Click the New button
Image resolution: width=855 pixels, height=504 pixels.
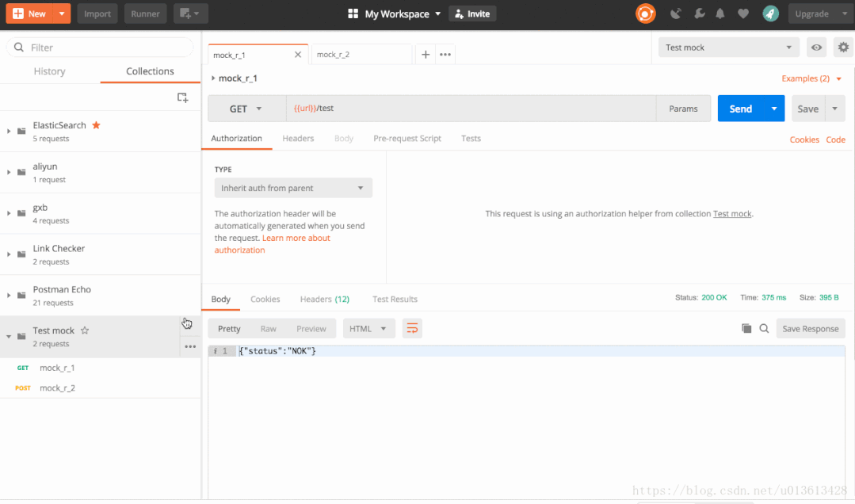pos(29,13)
